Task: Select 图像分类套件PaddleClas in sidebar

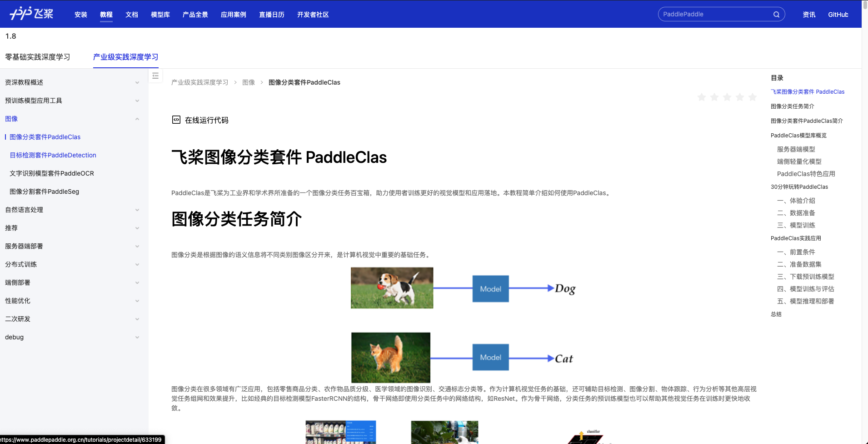Action: point(45,137)
